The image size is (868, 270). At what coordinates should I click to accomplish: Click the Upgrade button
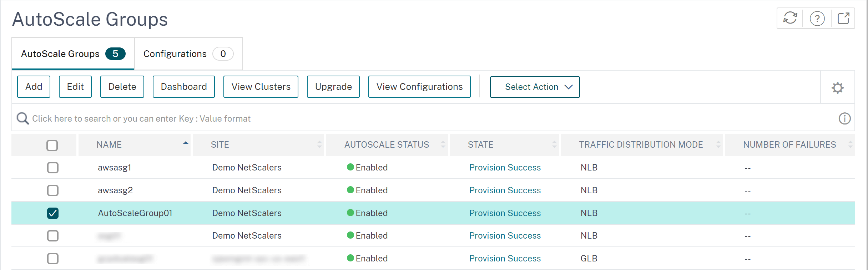click(x=333, y=87)
